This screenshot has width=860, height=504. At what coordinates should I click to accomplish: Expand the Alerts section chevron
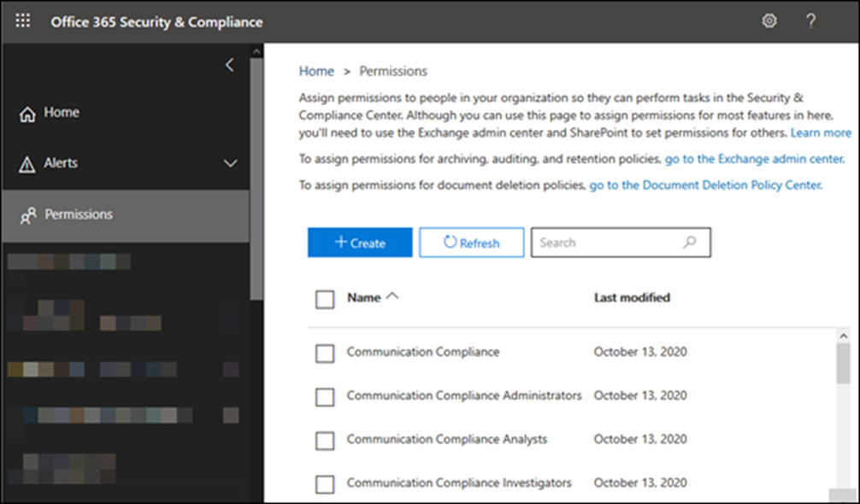point(230,162)
